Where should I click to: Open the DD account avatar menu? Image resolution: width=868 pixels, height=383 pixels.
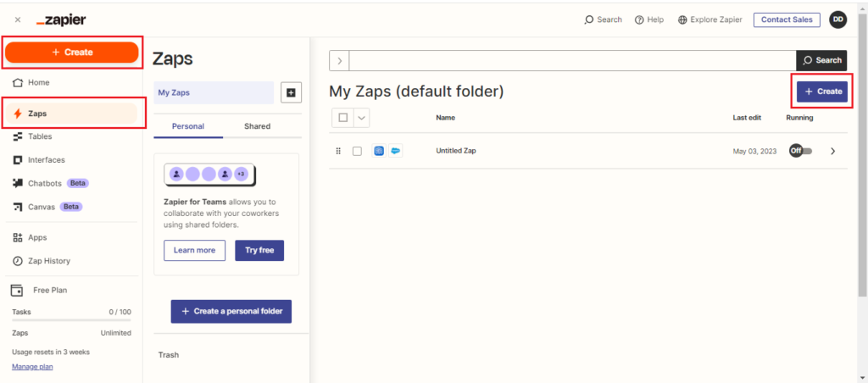tap(838, 19)
